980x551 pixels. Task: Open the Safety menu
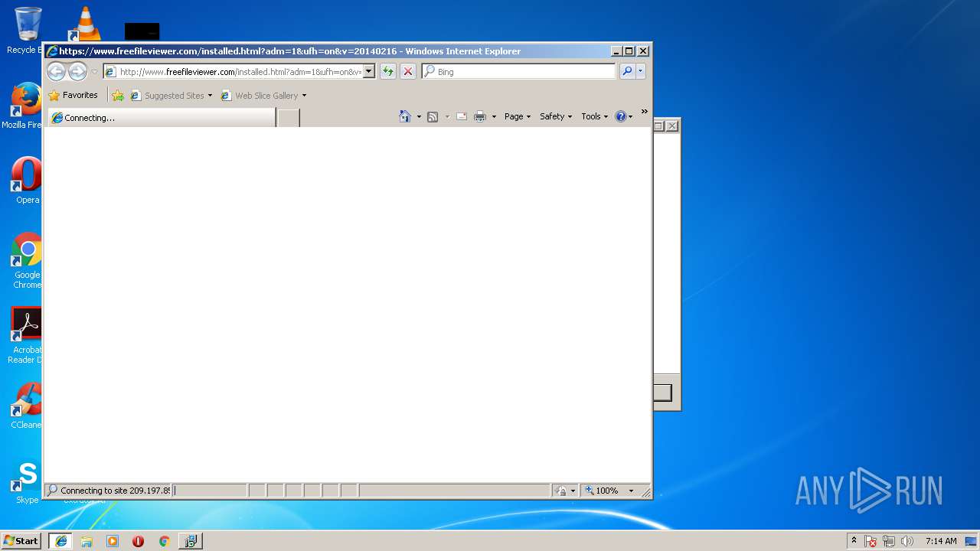(556, 116)
